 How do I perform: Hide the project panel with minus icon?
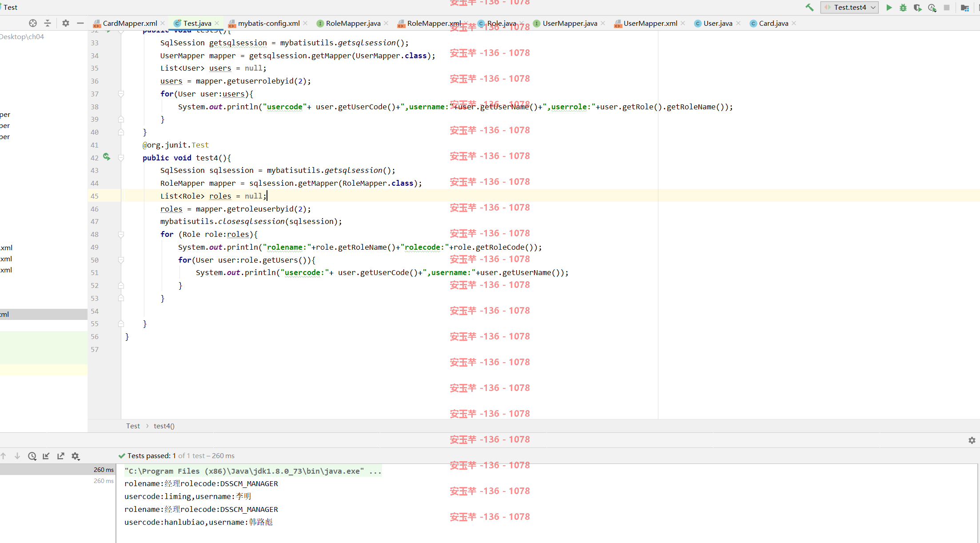point(80,23)
